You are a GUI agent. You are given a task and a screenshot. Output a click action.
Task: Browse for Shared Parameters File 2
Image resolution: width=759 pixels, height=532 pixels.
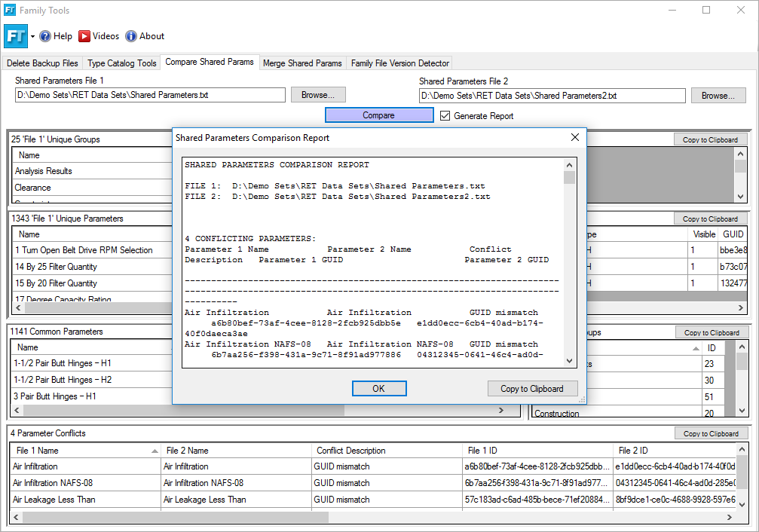pos(718,96)
